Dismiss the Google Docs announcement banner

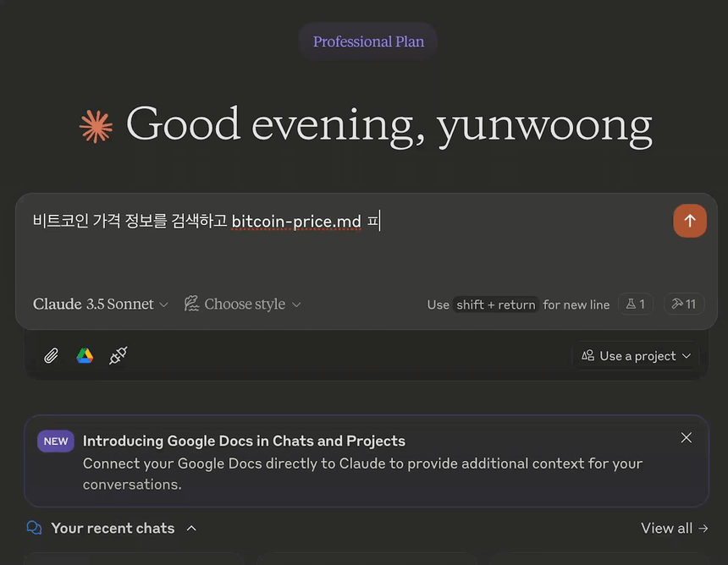pos(686,437)
